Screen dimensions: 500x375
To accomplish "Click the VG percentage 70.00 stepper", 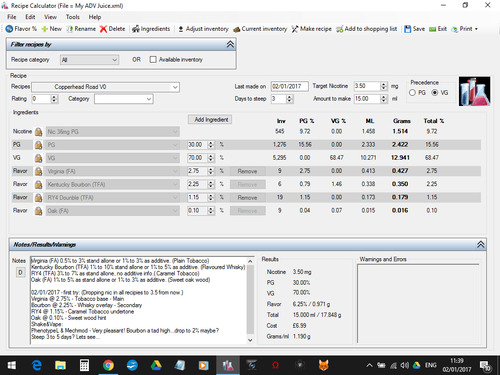I will 211,158.
